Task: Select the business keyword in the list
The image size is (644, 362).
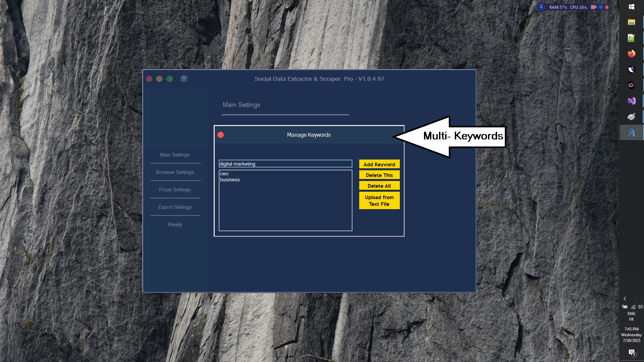Action: click(x=230, y=180)
